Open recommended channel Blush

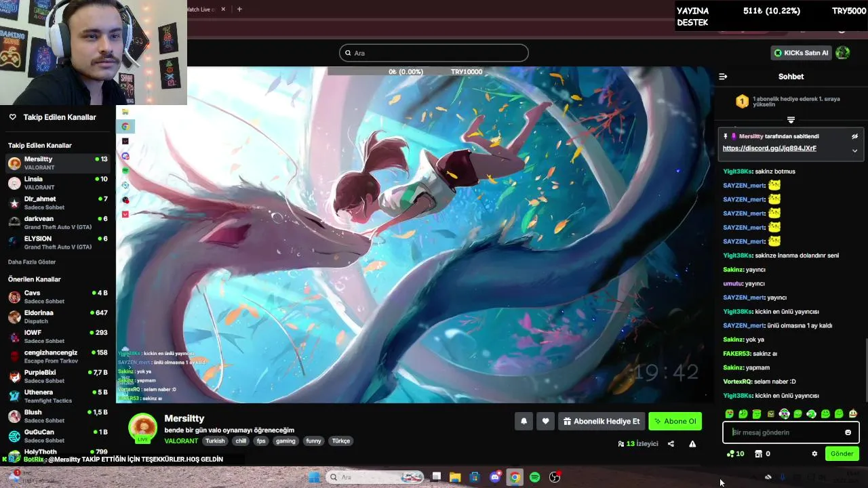pyautogui.click(x=58, y=416)
